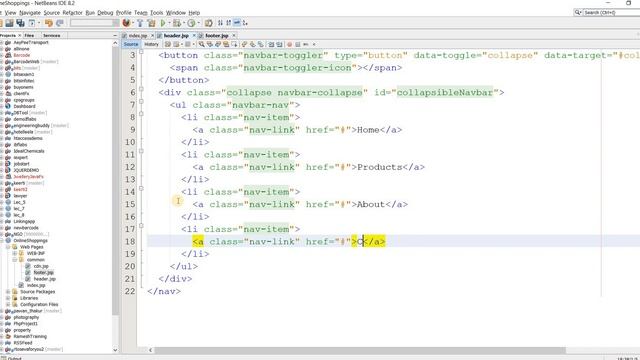
Task: Open the Help menu
Action: click(x=194, y=13)
